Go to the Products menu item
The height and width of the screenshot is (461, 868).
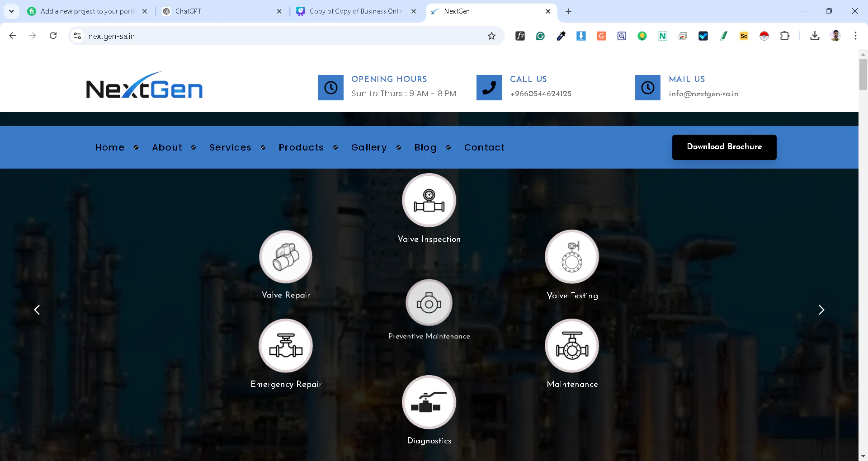pos(301,147)
